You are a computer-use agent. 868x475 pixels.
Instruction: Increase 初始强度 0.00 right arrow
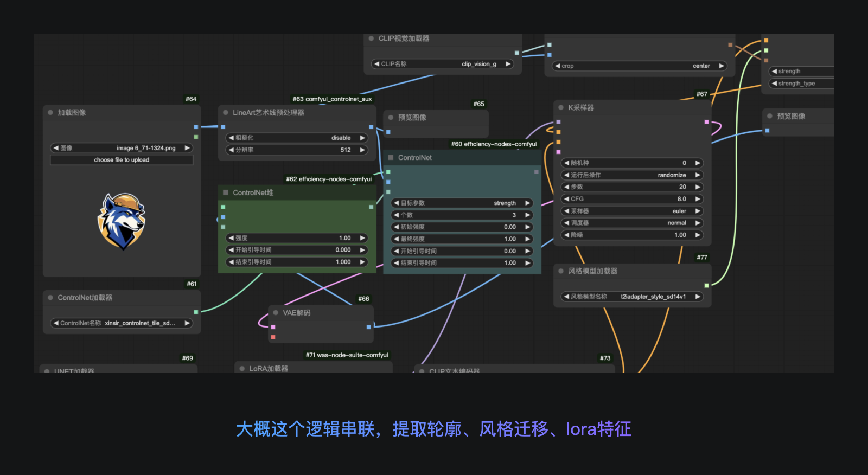tap(527, 227)
